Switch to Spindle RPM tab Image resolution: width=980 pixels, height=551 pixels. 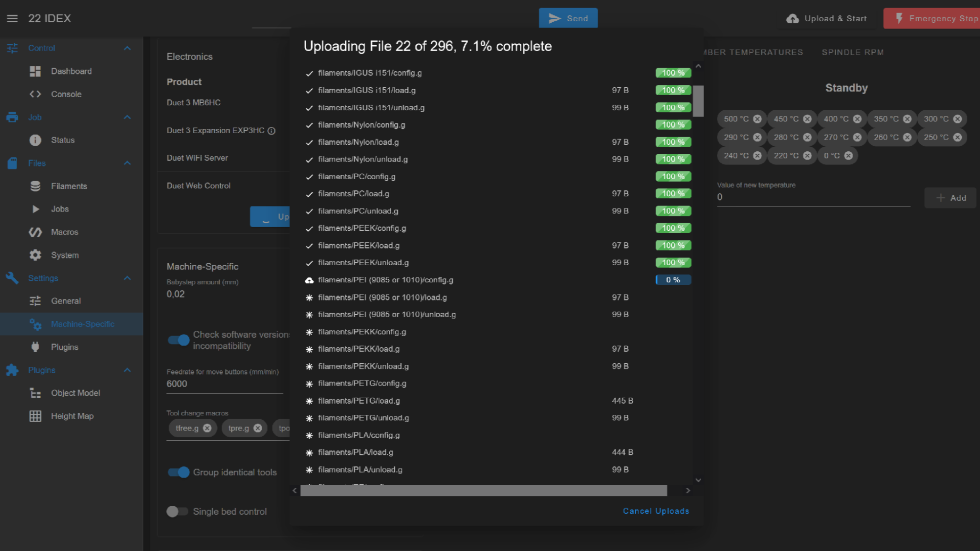[x=852, y=52]
